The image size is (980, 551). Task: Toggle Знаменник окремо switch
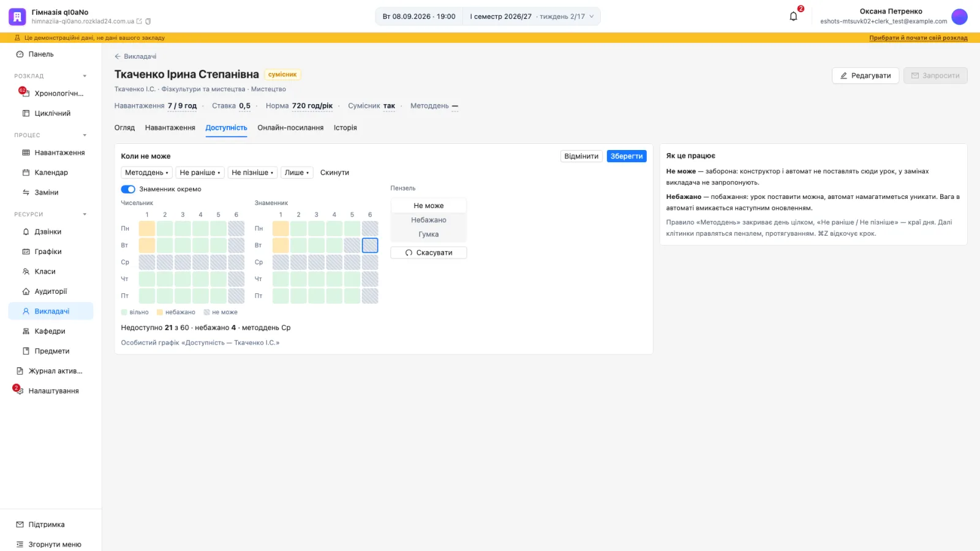coord(128,189)
